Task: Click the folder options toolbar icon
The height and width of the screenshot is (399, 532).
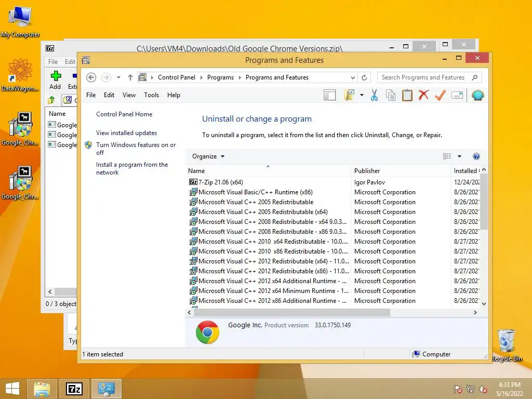Action: click(349, 96)
